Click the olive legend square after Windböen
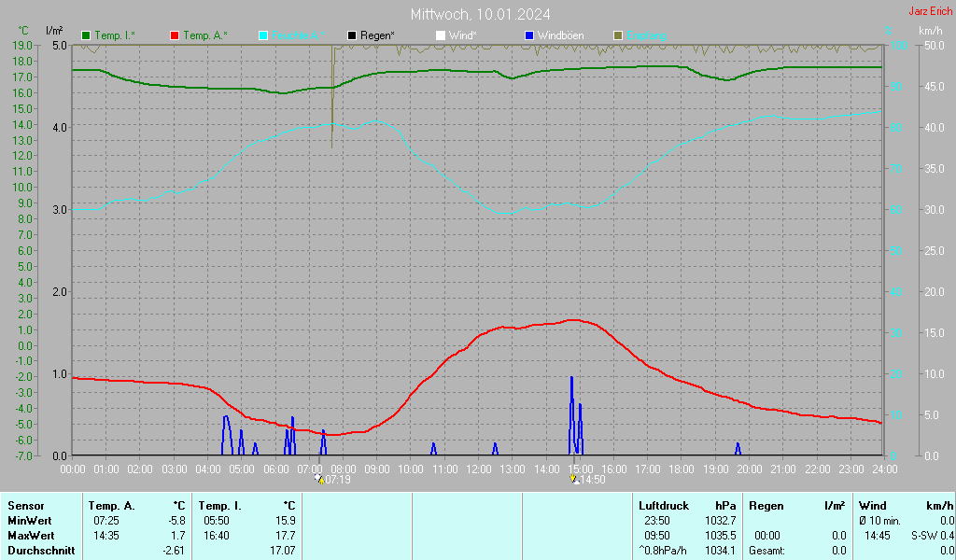This screenshot has width=956, height=560. (x=618, y=35)
